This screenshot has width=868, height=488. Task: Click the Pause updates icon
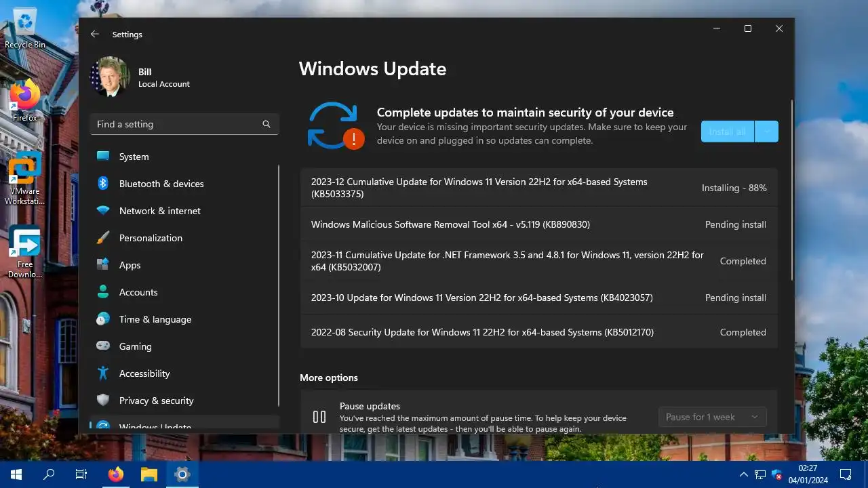319,417
